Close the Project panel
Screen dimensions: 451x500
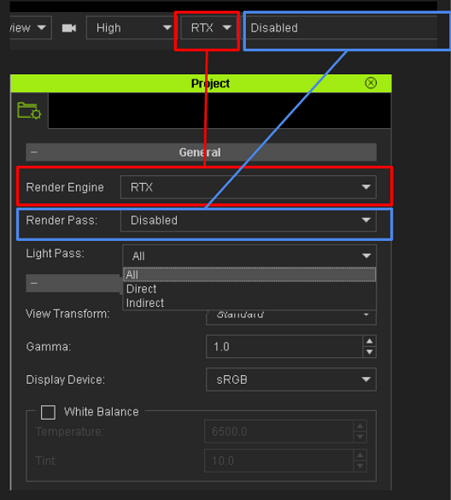[x=371, y=83]
